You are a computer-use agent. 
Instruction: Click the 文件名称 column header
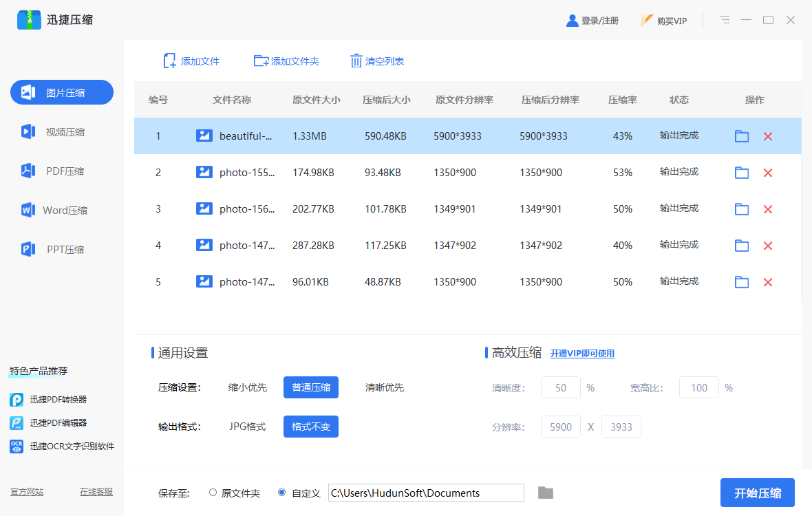(231, 99)
